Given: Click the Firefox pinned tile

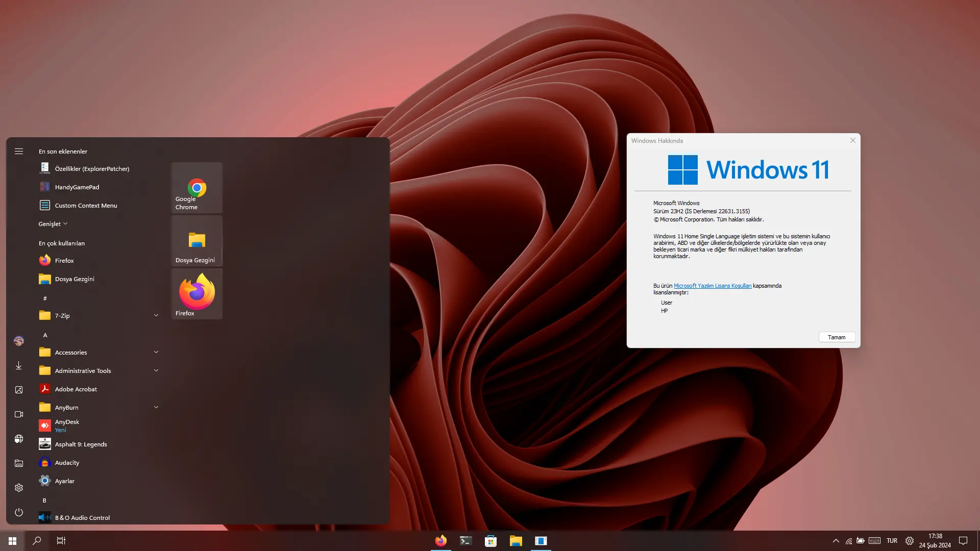Looking at the screenshot, I should coord(197,294).
